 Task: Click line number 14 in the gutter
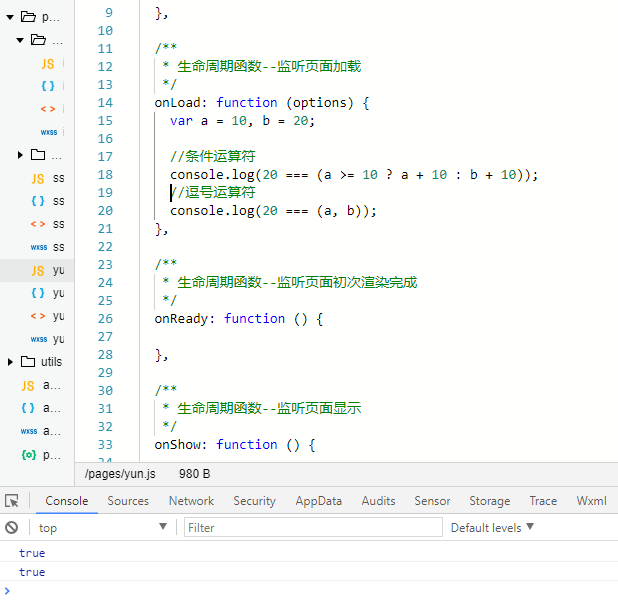click(x=105, y=102)
